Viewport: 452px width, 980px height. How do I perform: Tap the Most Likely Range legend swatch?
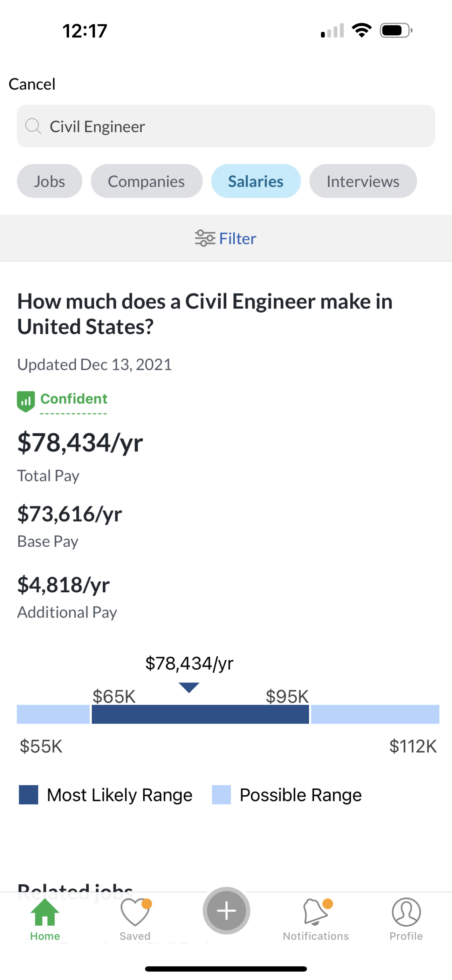pos(28,795)
